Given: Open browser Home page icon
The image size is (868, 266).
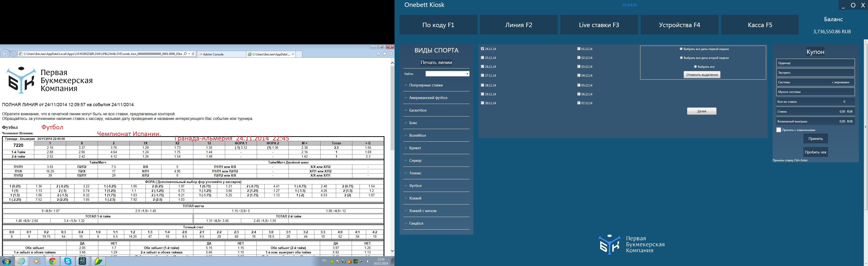Looking at the screenshot, I should coord(379,54).
